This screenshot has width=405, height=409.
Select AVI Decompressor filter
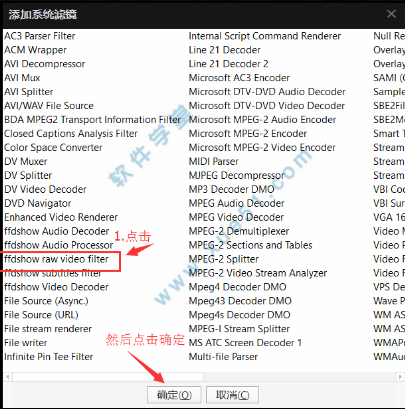(x=45, y=64)
